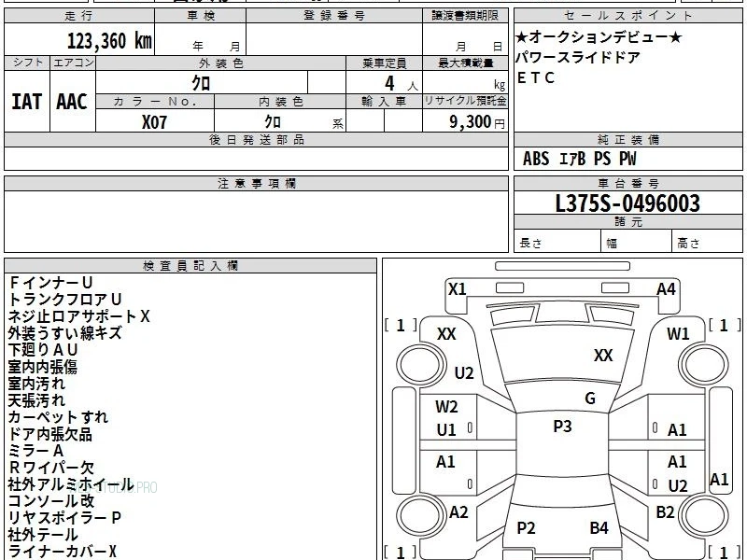Click the note リヤスポイラーP
The image size is (747, 560).
65,518
